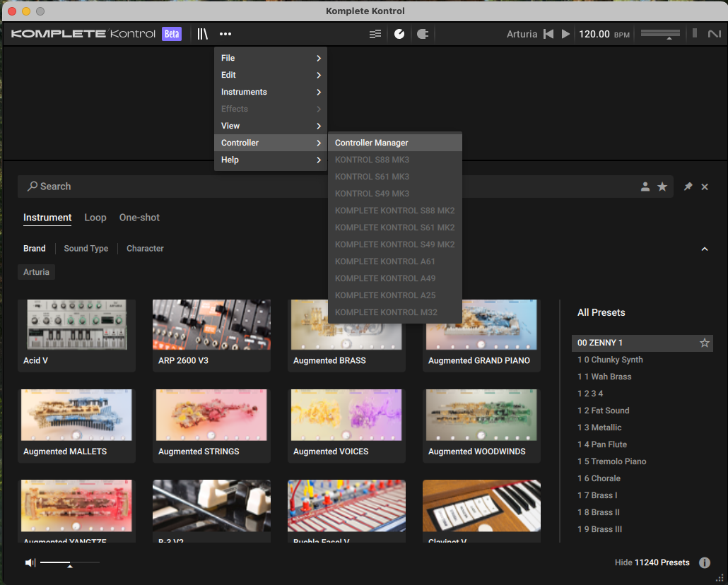Screen dimensions: 728x585
Task: Select Augmented MALLETS instrument
Action: 76,425
